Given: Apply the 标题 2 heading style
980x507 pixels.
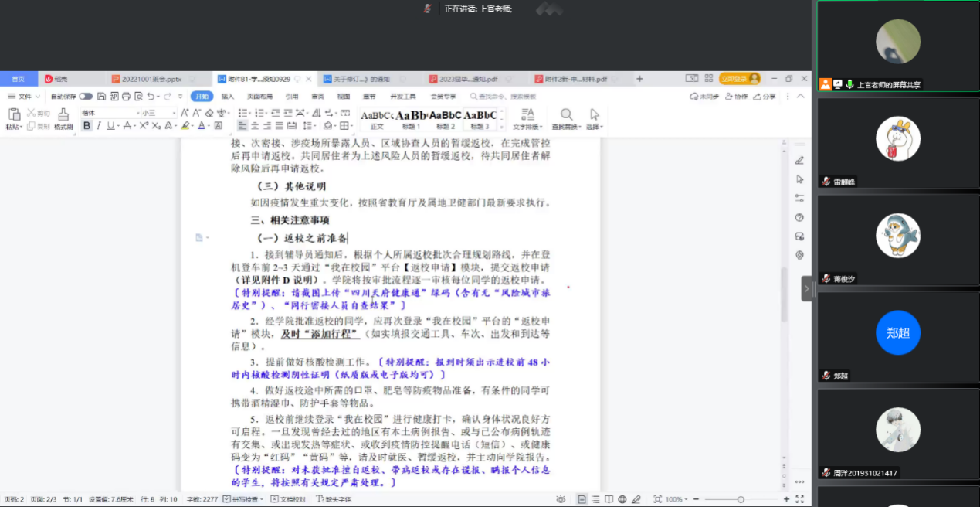Looking at the screenshot, I should pos(446,119).
